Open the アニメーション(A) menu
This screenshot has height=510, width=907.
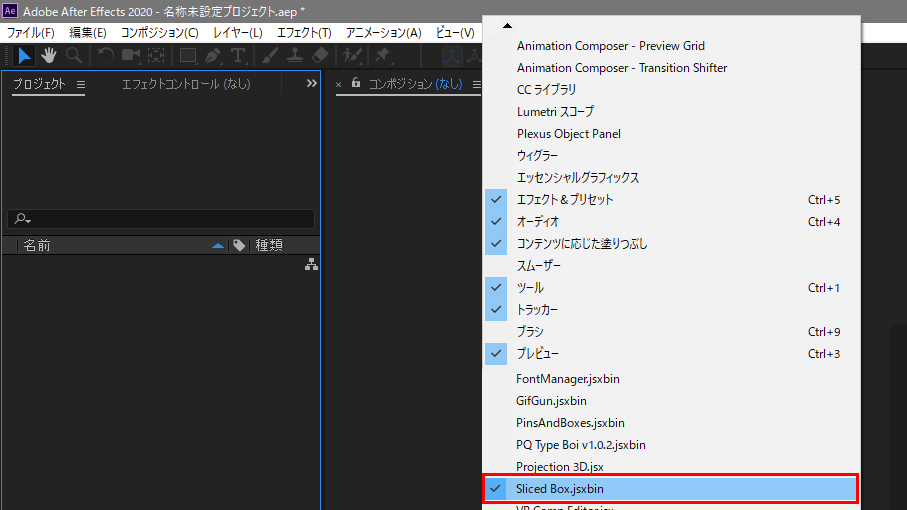pos(384,33)
